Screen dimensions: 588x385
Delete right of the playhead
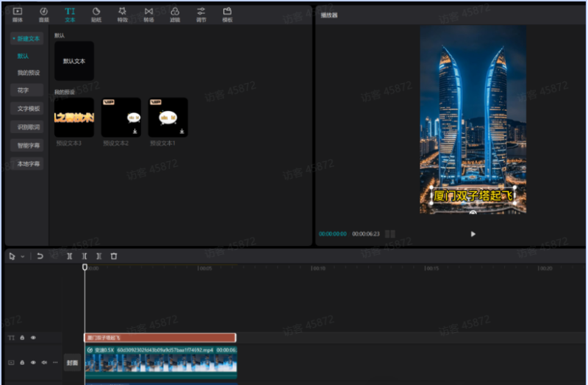coord(99,256)
